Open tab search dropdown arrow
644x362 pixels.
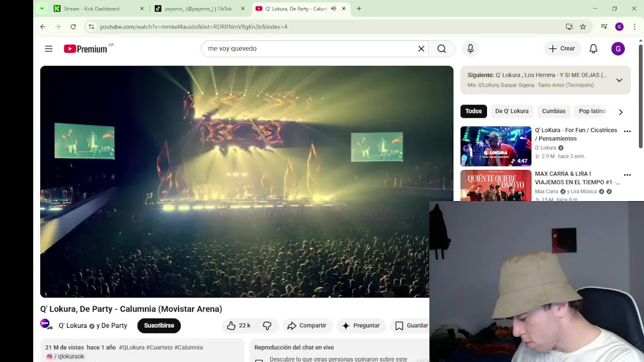click(x=42, y=9)
